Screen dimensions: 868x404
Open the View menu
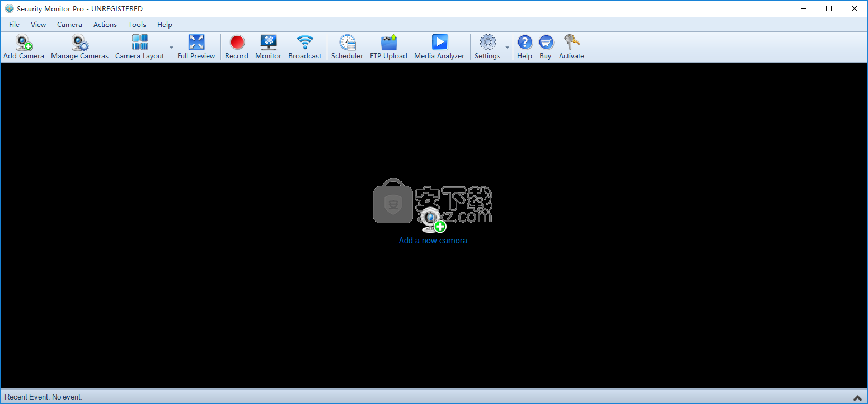pyautogui.click(x=39, y=25)
